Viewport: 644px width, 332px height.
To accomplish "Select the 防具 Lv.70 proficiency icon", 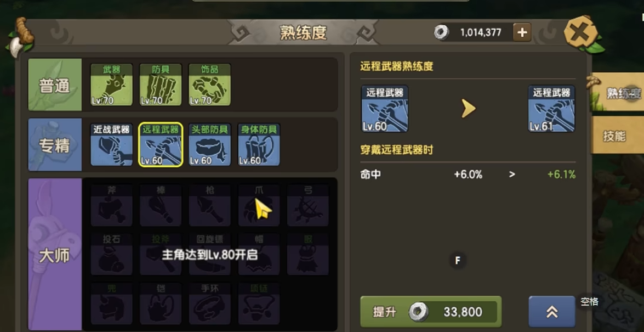I will [x=161, y=85].
